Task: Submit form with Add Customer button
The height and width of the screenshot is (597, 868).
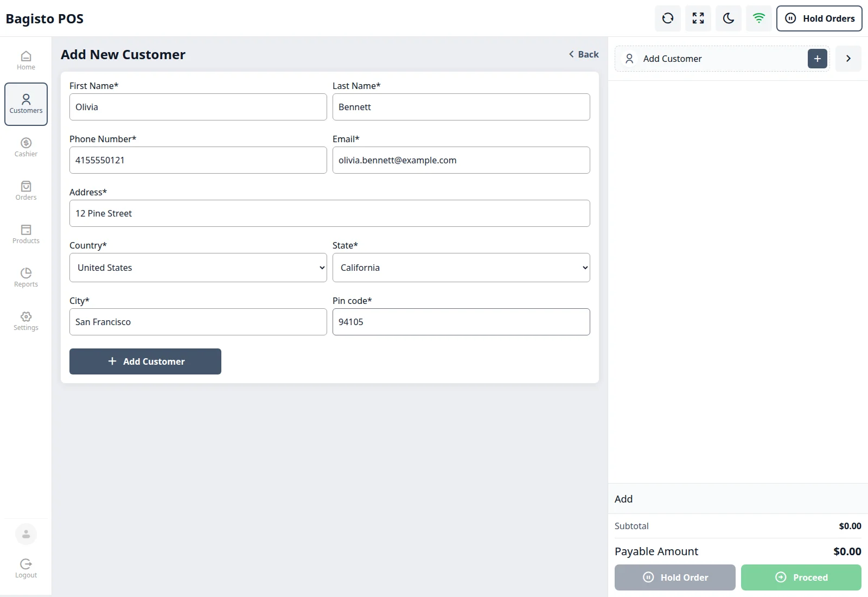Action: tap(145, 361)
